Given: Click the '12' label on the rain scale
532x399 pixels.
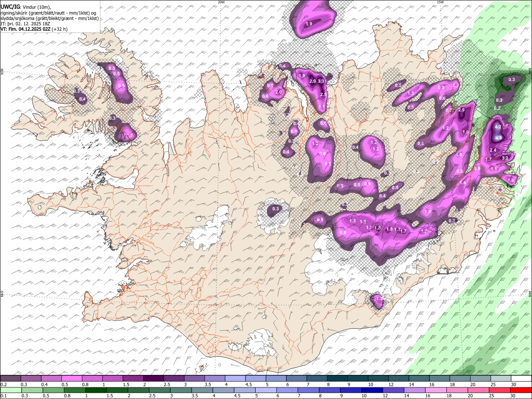Looking at the screenshot, I should (x=385, y=396).
